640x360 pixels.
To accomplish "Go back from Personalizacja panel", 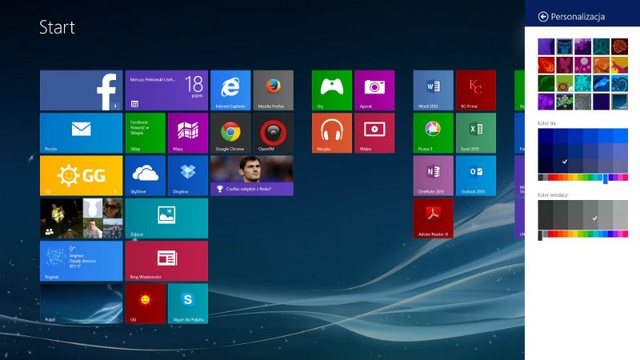I will coord(543,17).
